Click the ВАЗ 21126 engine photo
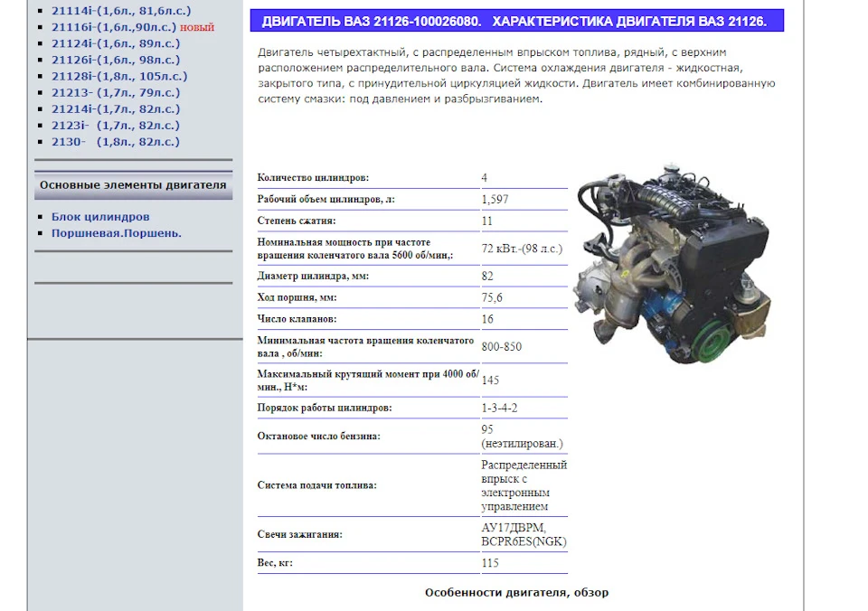This screenshot has height=611, width=868. 672,264
